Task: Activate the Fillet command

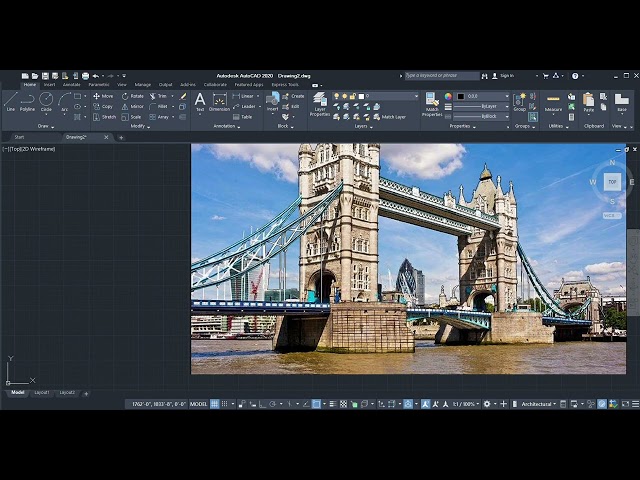Action: [x=158, y=107]
